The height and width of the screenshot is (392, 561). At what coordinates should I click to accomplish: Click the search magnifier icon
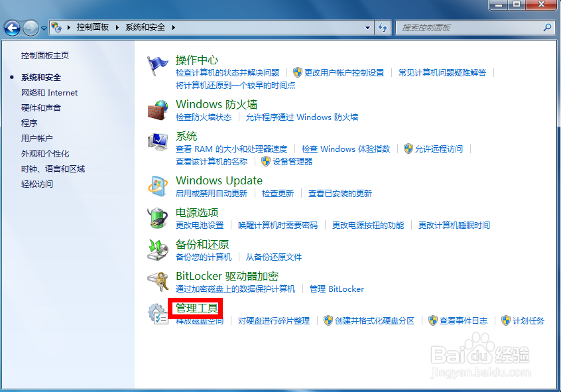click(x=547, y=28)
